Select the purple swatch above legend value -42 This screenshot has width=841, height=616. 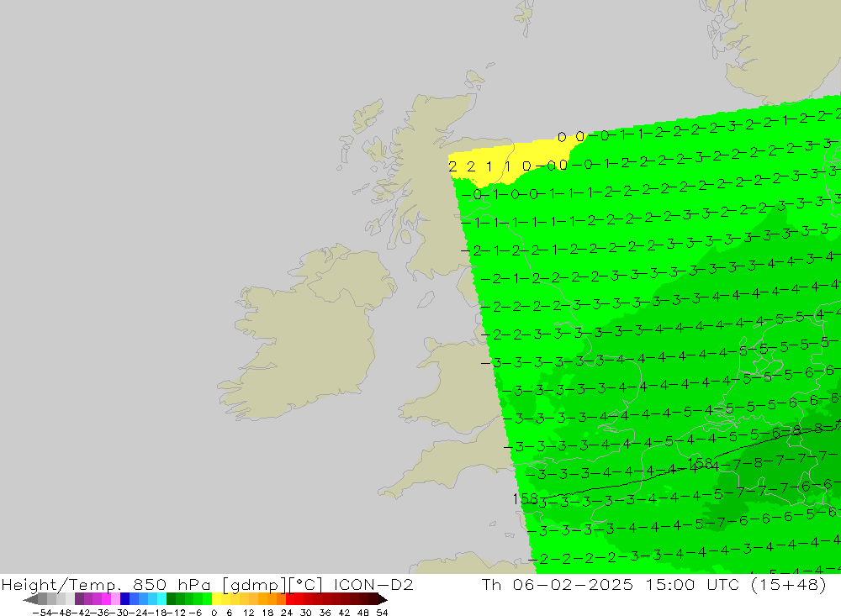79,599
